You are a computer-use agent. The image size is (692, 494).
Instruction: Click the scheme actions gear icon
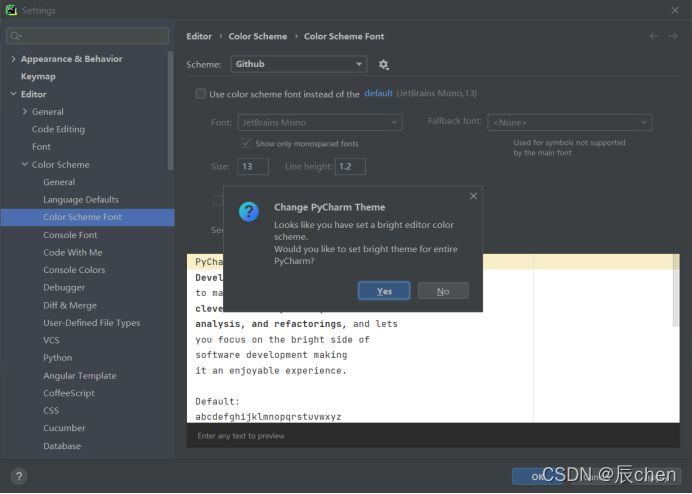pos(384,64)
